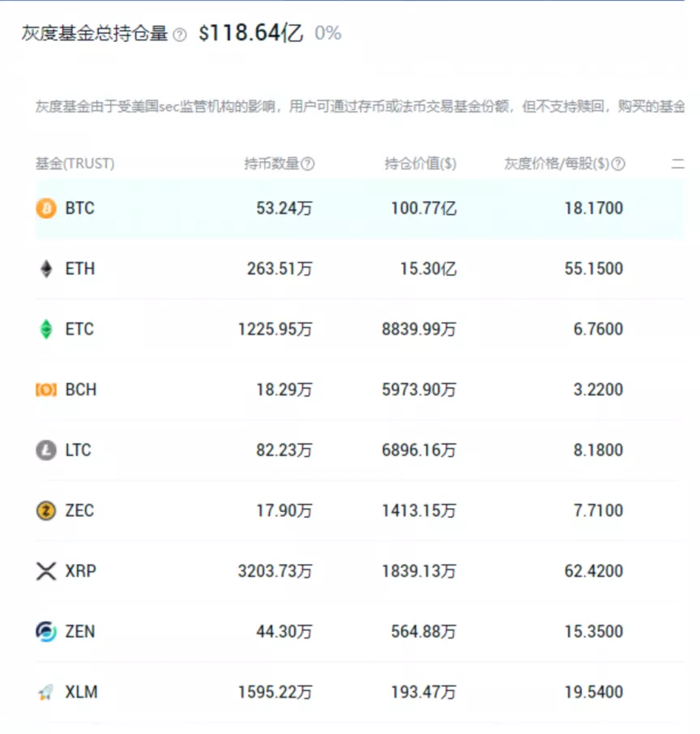Click the description text about sec监管机构
700x734 pixels.
pyautogui.click(x=360, y=107)
